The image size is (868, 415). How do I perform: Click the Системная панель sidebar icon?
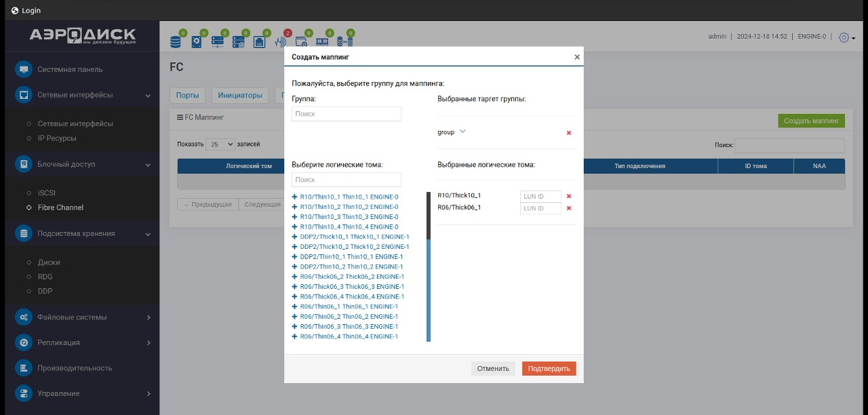click(x=24, y=69)
